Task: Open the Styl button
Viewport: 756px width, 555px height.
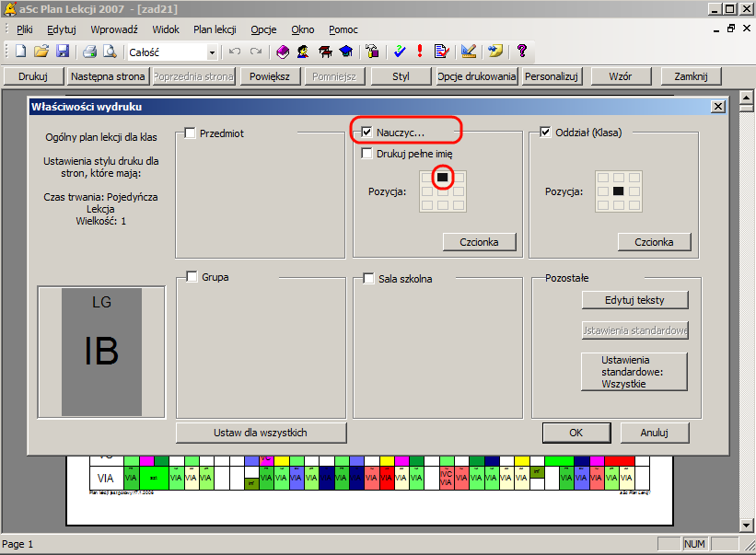Action: coord(401,76)
